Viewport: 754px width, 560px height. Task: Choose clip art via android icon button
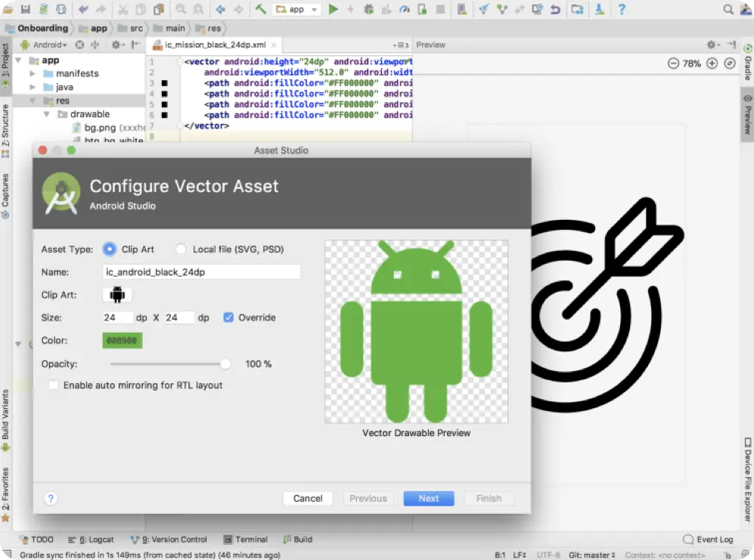click(x=117, y=295)
